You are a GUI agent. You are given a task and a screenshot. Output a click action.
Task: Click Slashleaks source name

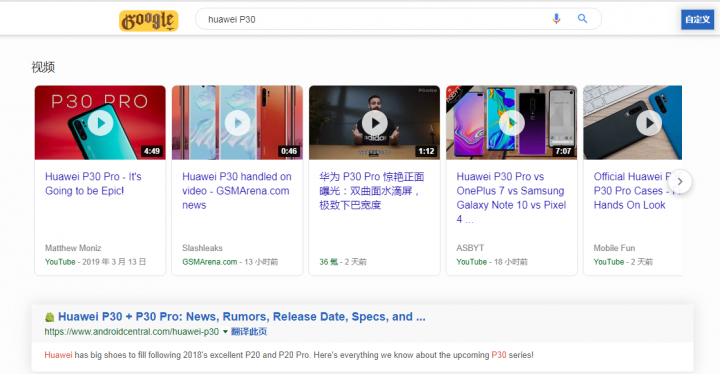tap(202, 248)
